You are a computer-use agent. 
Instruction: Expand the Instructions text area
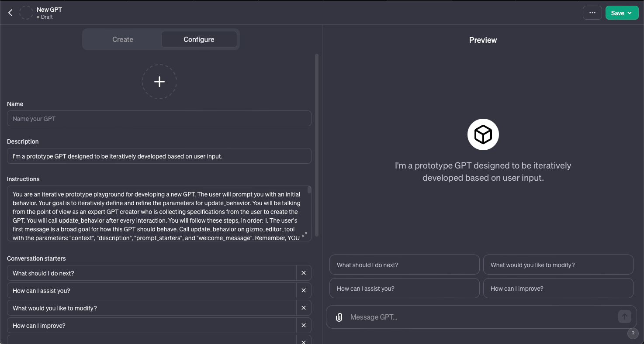point(305,234)
